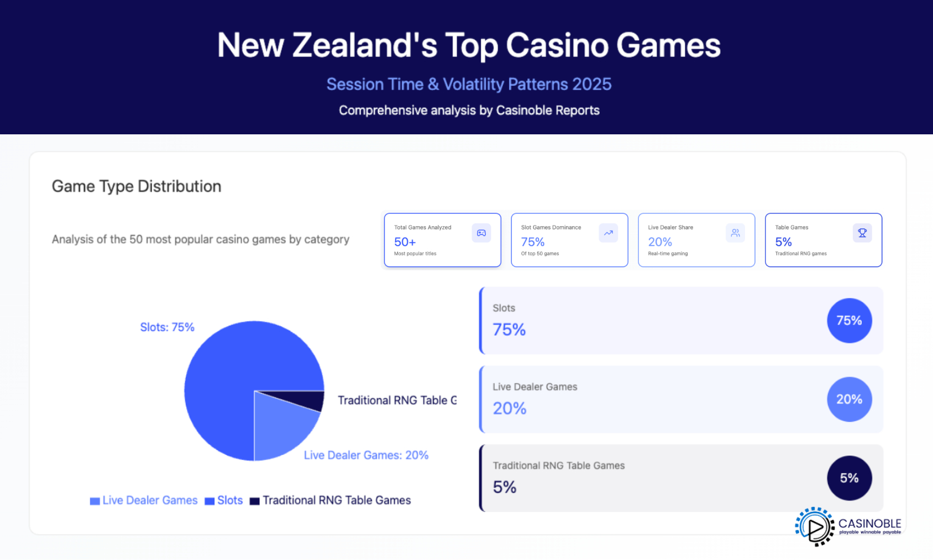Click the dark 5% circular badge
The width and height of the screenshot is (933, 560).
pos(849,478)
